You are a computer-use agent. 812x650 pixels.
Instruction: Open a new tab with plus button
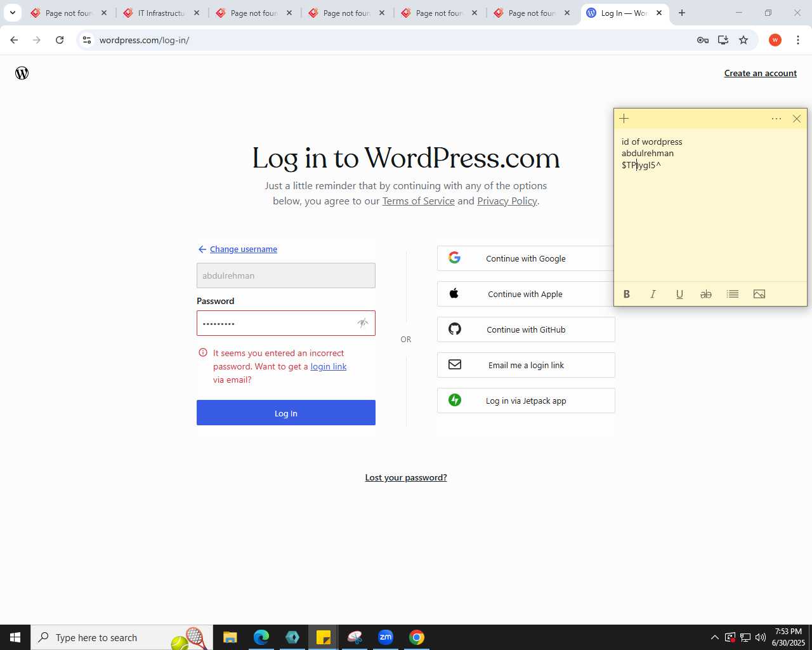point(682,13)
